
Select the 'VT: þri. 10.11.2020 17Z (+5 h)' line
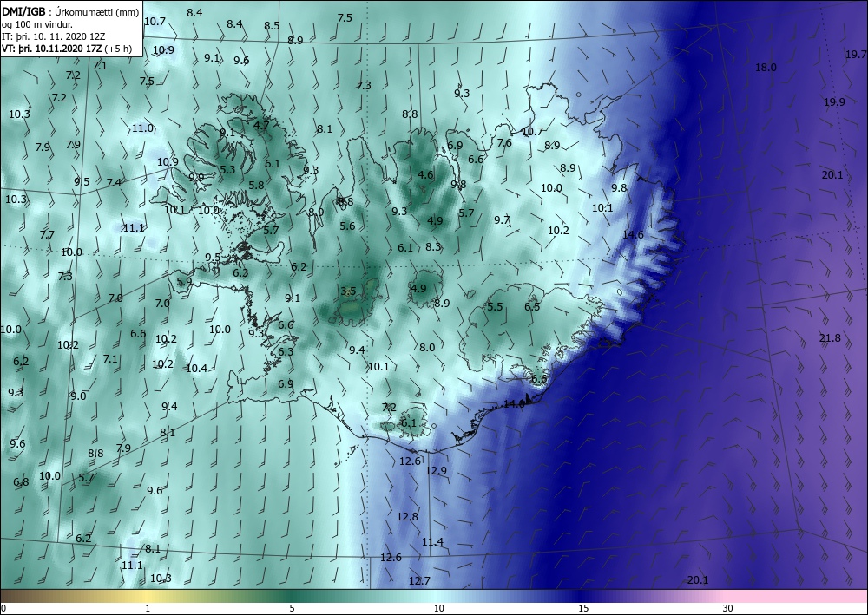(67, 48)
